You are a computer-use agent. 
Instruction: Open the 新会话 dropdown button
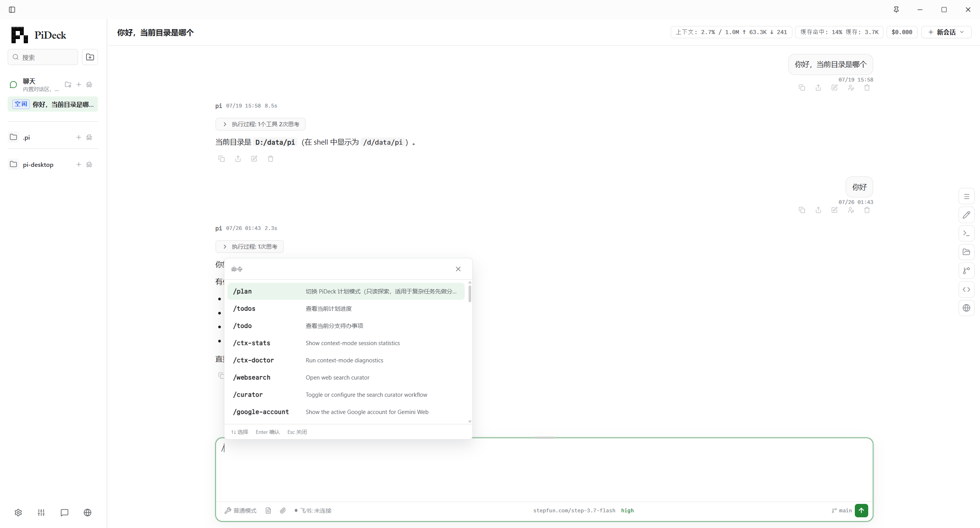pyautogui.click(x=946, y=32)
